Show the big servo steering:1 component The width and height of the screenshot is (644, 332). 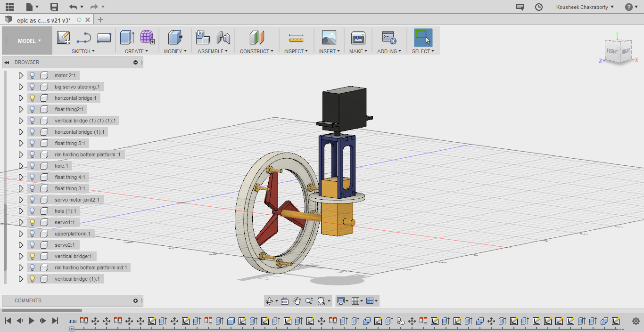32,86
